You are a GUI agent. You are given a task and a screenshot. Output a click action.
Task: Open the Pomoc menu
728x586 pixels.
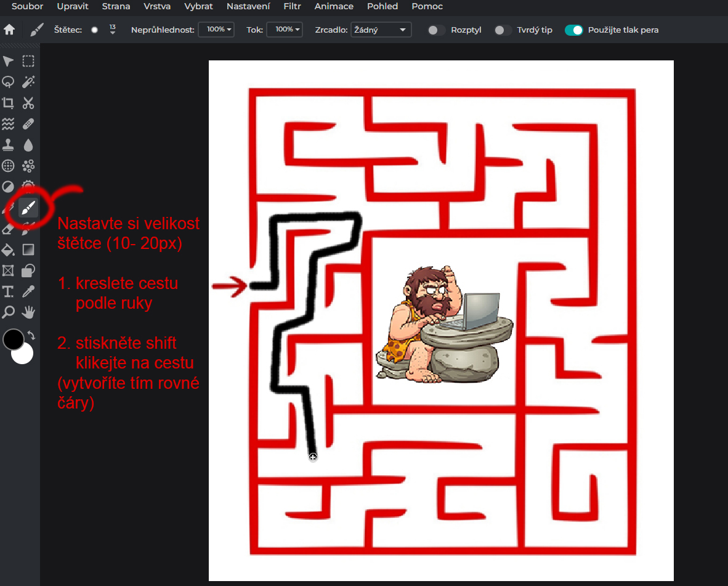(x=427, y=7)
